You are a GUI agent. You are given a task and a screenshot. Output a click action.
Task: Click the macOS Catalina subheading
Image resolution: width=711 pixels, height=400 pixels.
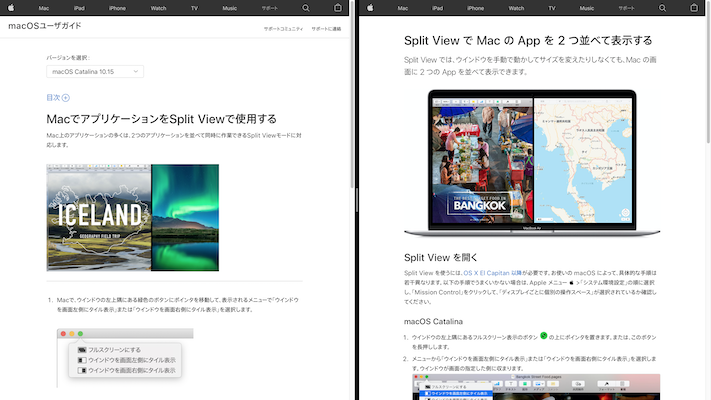pyautogui.click(x=433, y=322)
